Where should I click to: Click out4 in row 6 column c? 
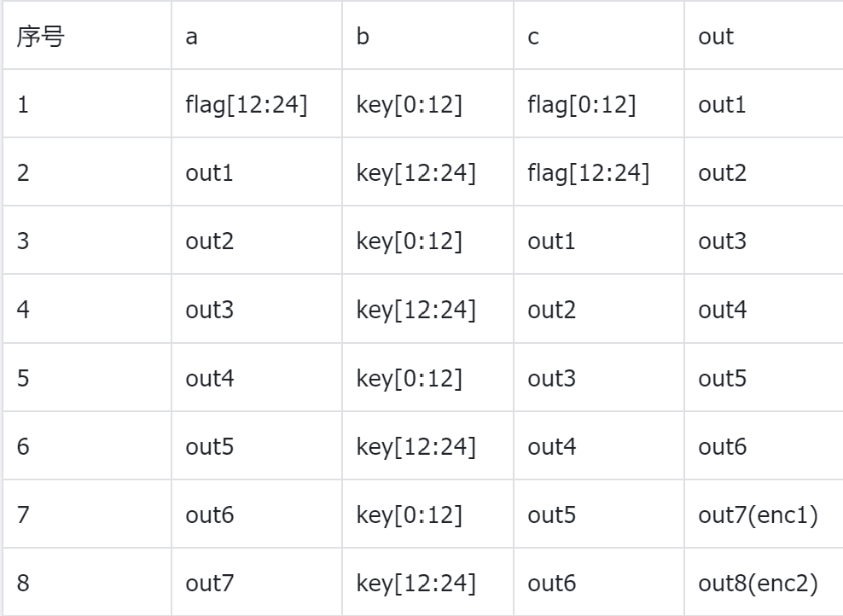[551, 447]
